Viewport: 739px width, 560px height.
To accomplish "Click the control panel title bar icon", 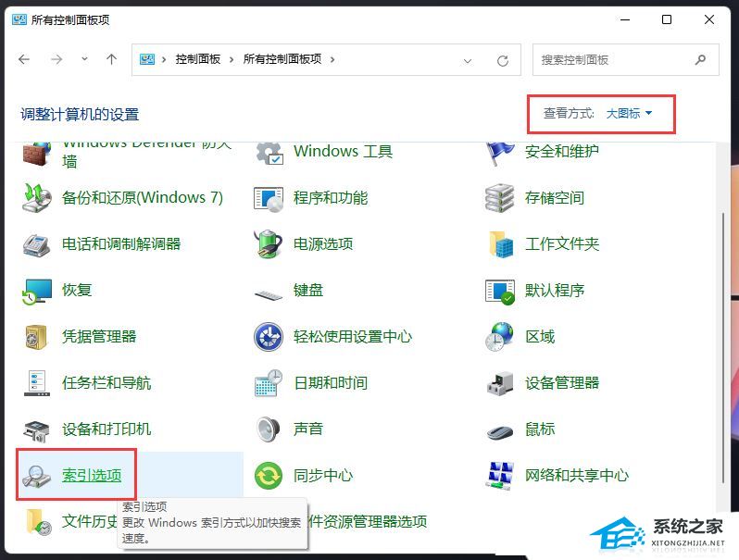I will [19, 19].
